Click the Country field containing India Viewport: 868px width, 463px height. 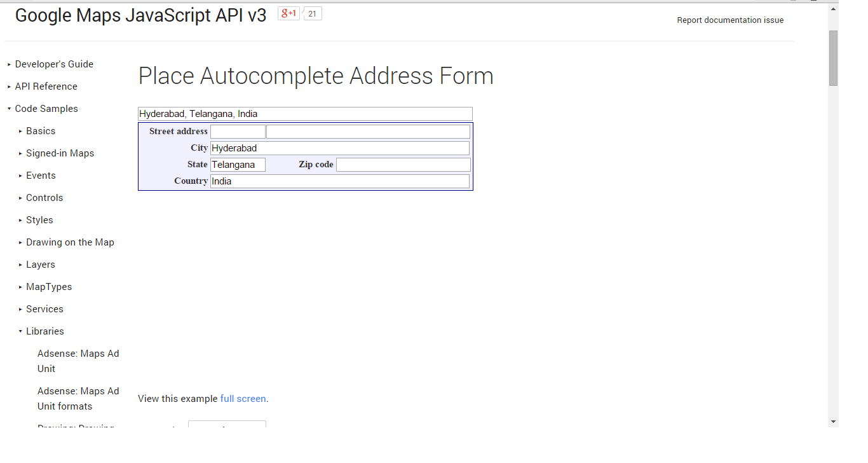(x=340, y=181)
